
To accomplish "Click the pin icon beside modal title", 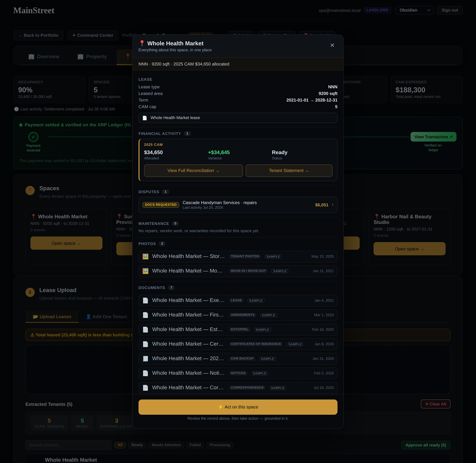I will pos(142,43).
